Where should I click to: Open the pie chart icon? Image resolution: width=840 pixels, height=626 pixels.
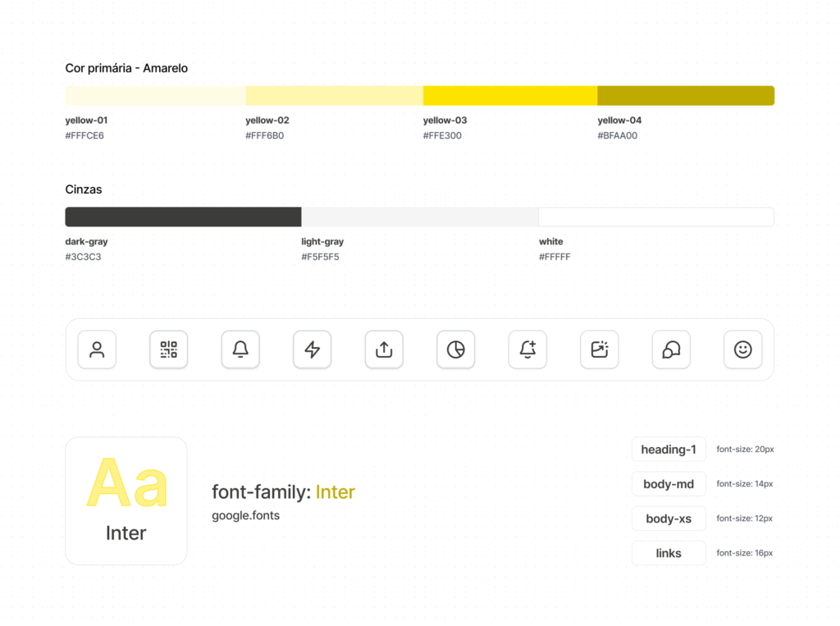point(455,350)
